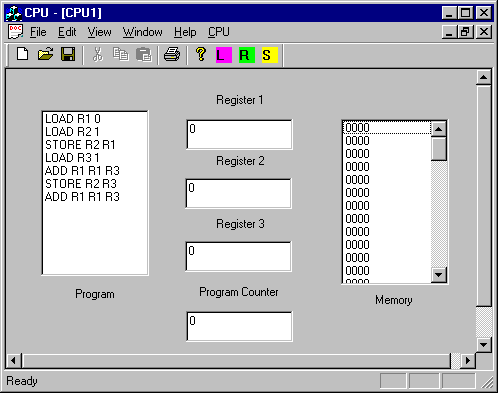The height and width of the screenshot is (393, 498).
Task: Open About via the question mark icon
Action: pos(201,54)
